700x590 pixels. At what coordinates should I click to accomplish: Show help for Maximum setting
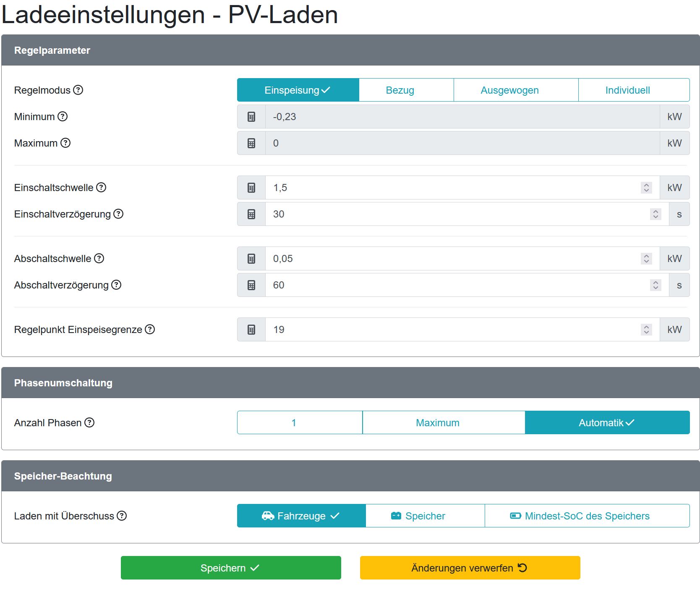pyautogui.click(x=65, y=143)
